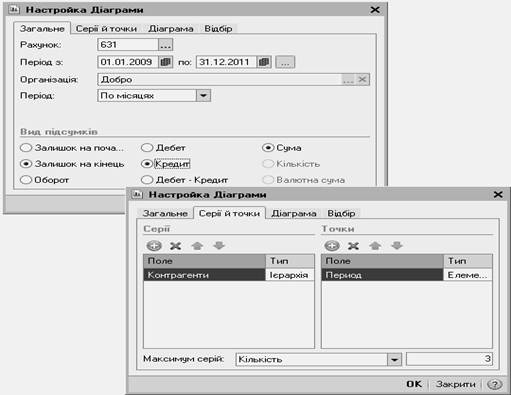Viewport: 511px width, 395px height.
Task: Select the Залишок на початок radio option
Action: coord(72,148)
